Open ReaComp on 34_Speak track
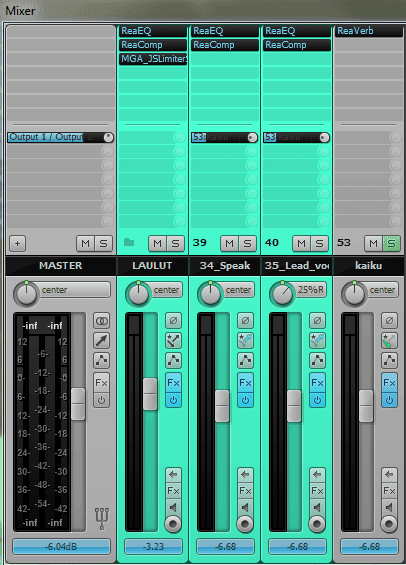406x565 pixels. tap(225, 45)
